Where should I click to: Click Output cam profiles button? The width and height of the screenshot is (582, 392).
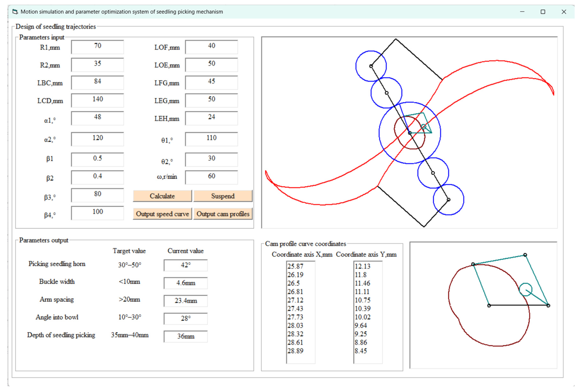coord(223,214)
